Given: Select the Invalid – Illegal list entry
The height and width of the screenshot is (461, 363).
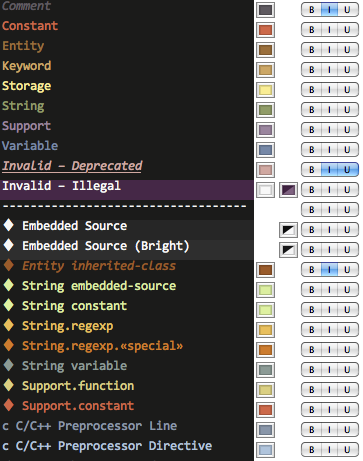Looking at the screenshot, I should point(127,190).
